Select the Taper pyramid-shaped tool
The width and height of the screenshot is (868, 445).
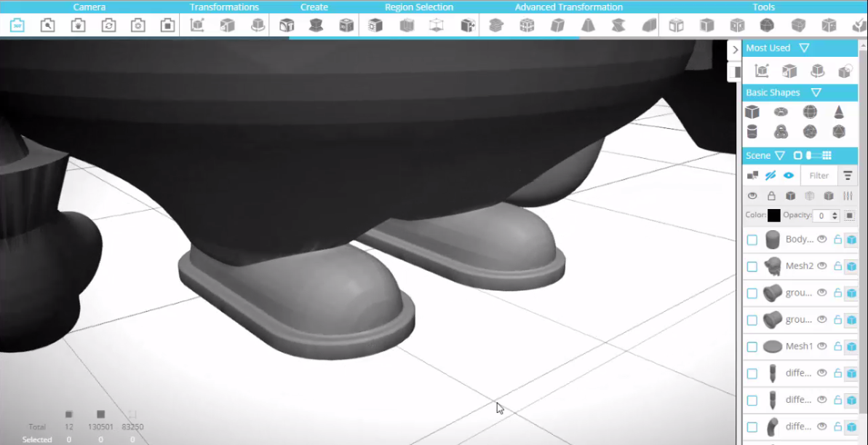[588, 25]
